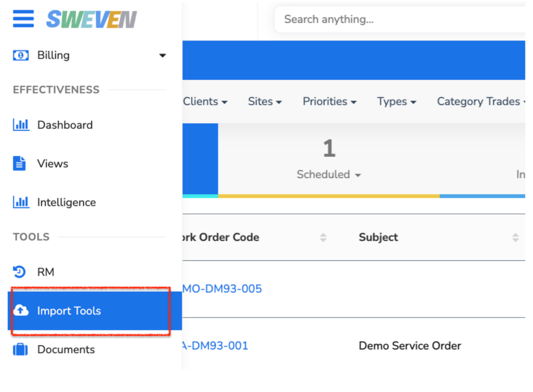Screen dimensions: 533x392
Task: Click the Search anything field
Action: point(400,19)
